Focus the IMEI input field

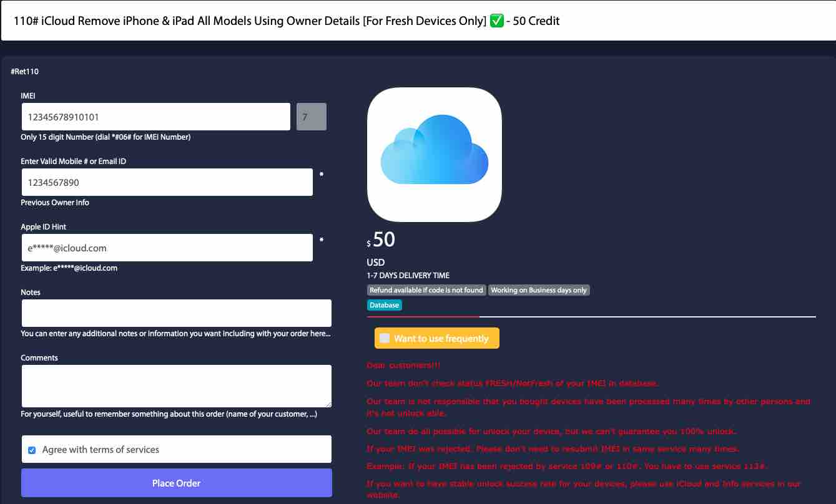coord(155,117)
